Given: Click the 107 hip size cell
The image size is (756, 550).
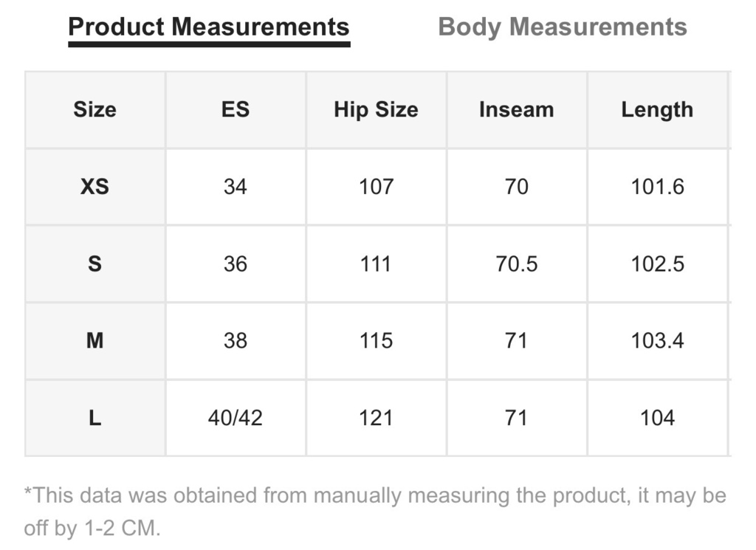Looking at the screenshot, I should click(376, 187).
